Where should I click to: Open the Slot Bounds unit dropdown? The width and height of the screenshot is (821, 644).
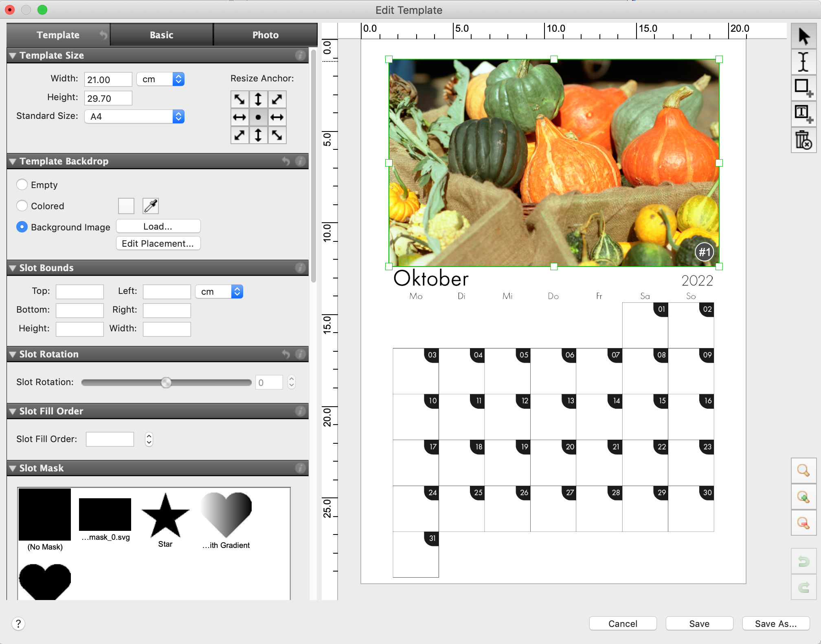click(x=219, y=291)
